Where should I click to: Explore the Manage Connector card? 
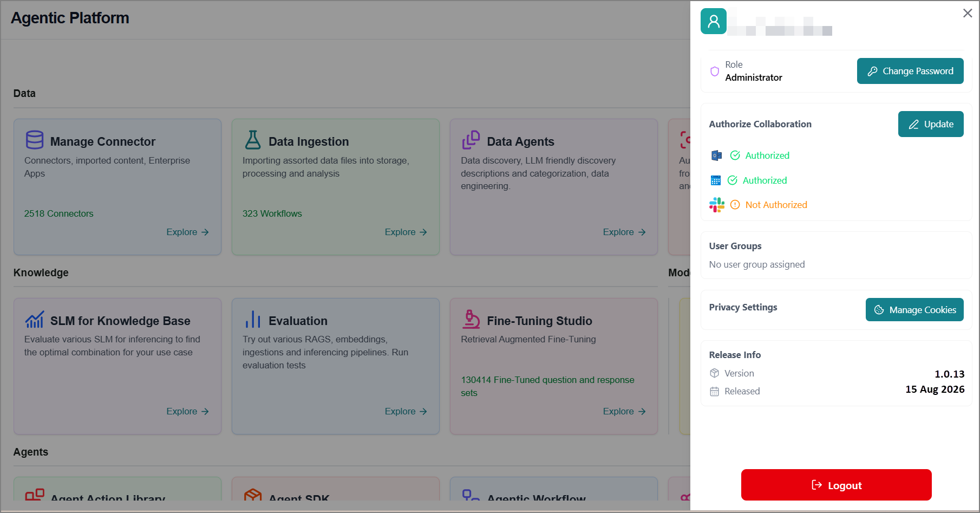(187, 232)
